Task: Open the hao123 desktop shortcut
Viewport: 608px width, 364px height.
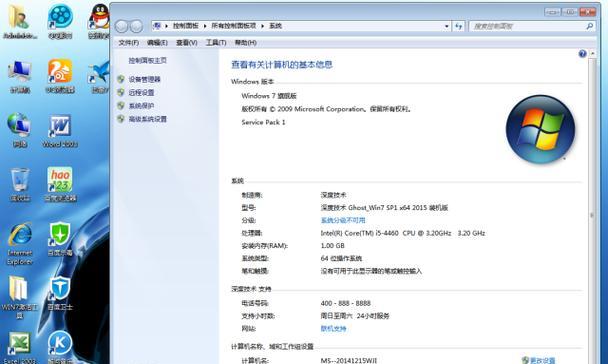Action: 60,185
